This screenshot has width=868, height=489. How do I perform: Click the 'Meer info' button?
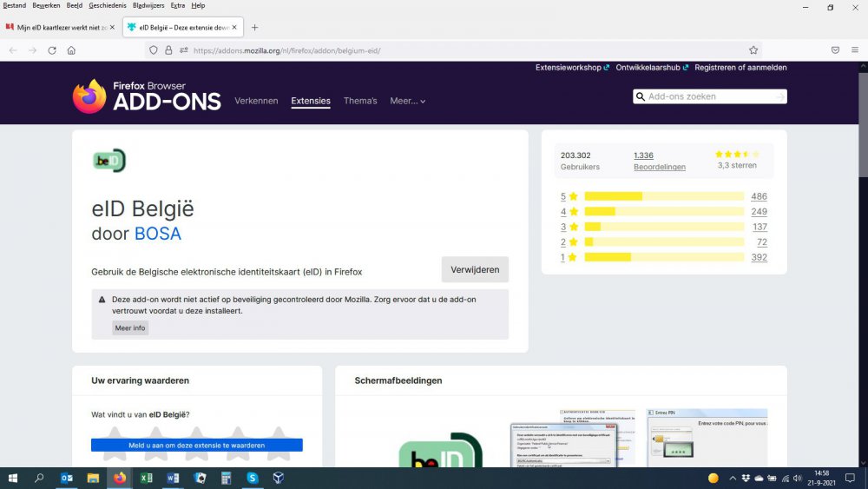130,327
